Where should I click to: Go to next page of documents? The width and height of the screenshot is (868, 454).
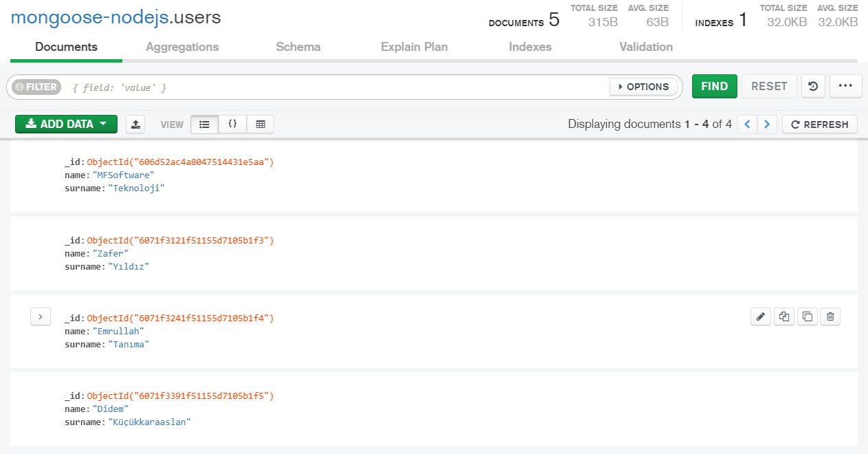(767, 125)
